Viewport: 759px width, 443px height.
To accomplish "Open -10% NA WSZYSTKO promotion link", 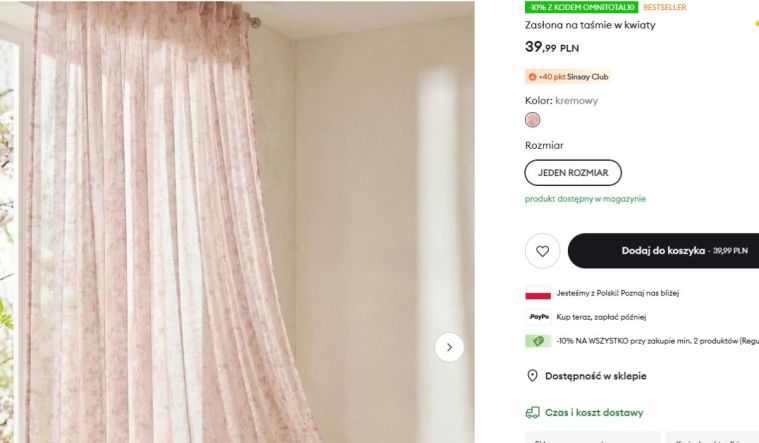I will tap(657, 341).
